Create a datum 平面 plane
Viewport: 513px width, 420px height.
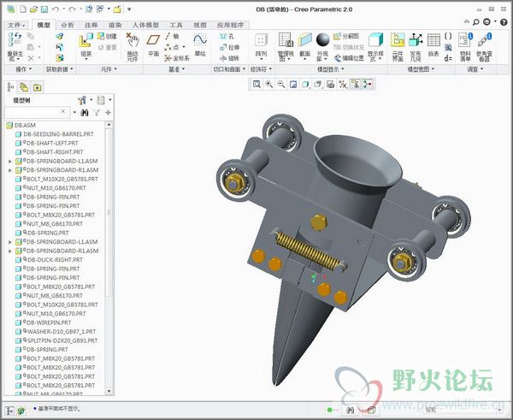pos(153,45)
